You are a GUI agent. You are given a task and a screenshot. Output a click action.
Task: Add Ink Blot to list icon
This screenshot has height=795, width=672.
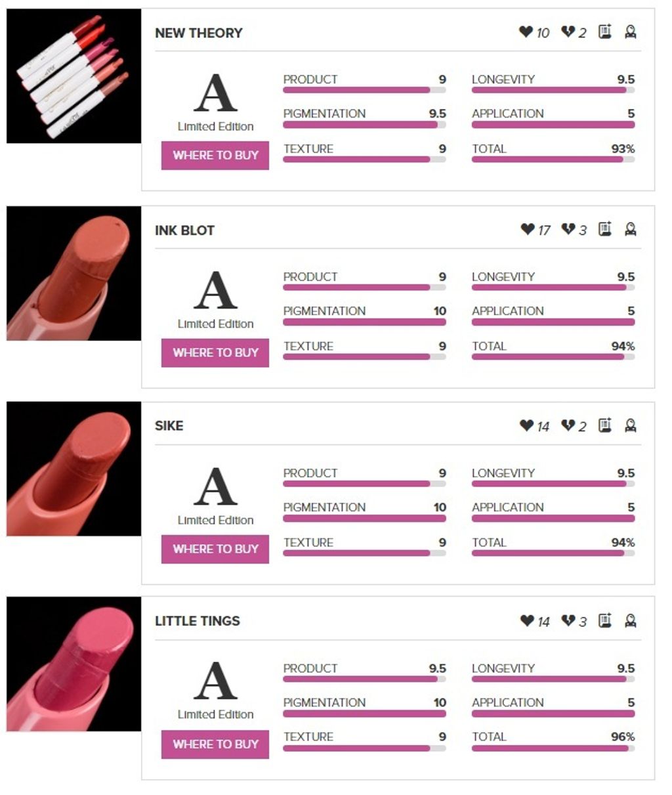pos(605,229)
